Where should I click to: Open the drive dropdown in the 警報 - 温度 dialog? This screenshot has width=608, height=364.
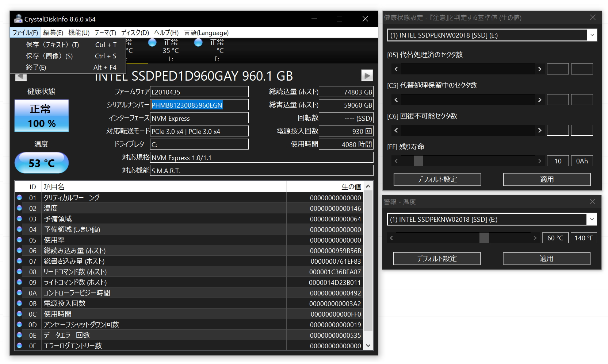(x=592, y=219)
